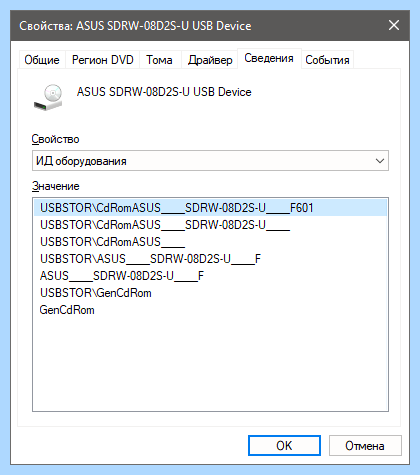Select USBSTOR\CdRomASUS____SDRW-08D2S-U____ value row
The width and height of the screenshot is (420, 475).
(x=210, y=225)
